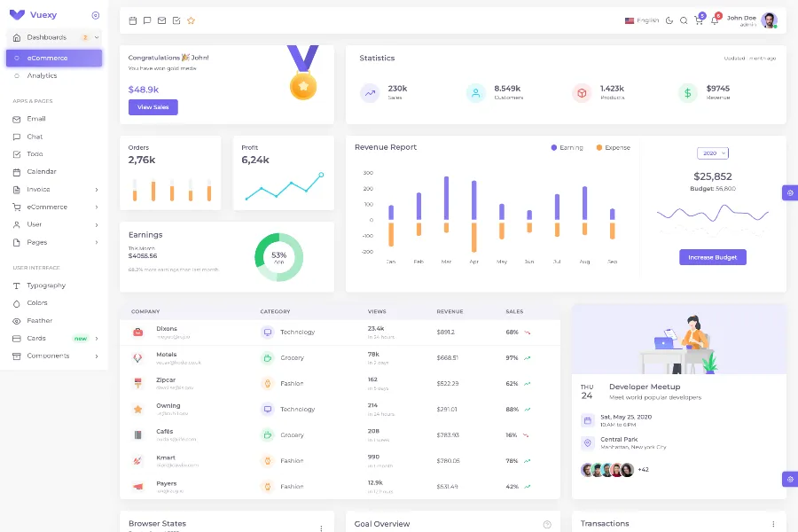Click the March earning bar in Revenue chart
798x532 pixels.
[x=446, y=198]
